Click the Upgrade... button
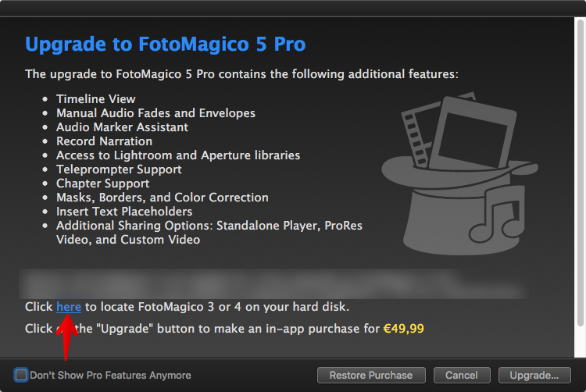This screenshot has height=392, width=586. (x=534, y=375)
